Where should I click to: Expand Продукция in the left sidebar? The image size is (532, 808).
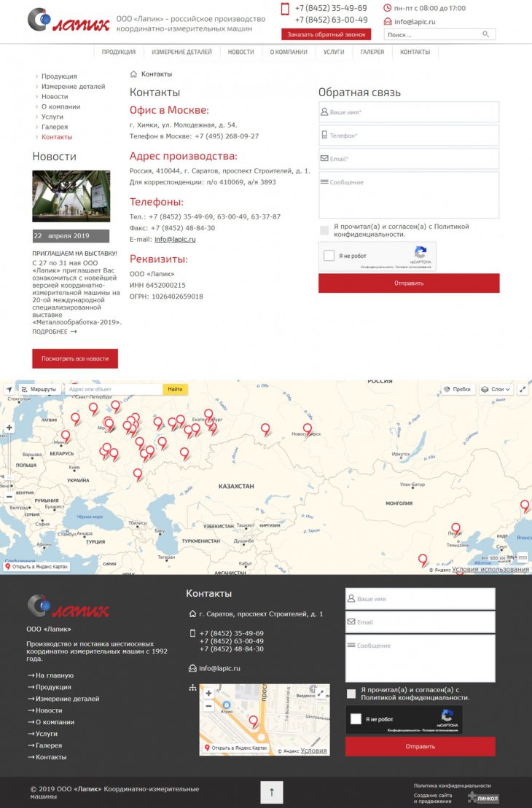tap(58, 77)
